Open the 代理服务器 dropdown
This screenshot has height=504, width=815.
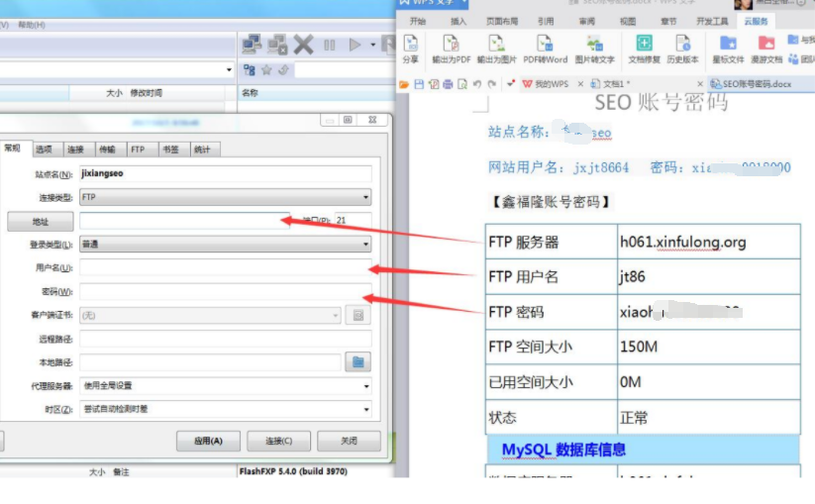(226, 385)
